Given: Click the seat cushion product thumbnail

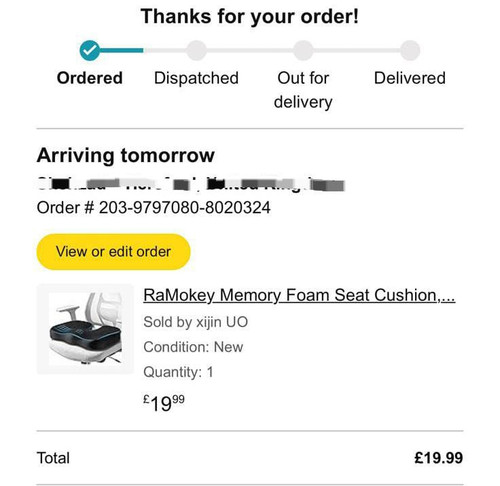Looking at the screenshot, I should coord(85,329).
